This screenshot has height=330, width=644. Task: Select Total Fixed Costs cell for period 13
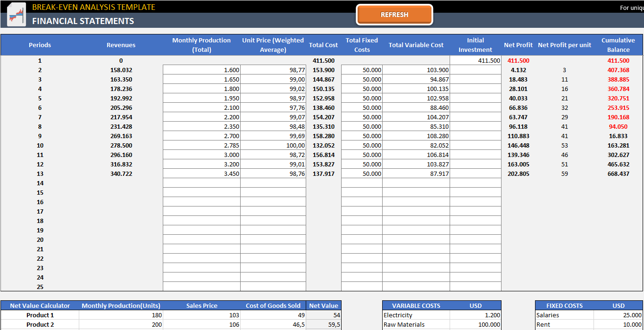click(x=362, y=173)
